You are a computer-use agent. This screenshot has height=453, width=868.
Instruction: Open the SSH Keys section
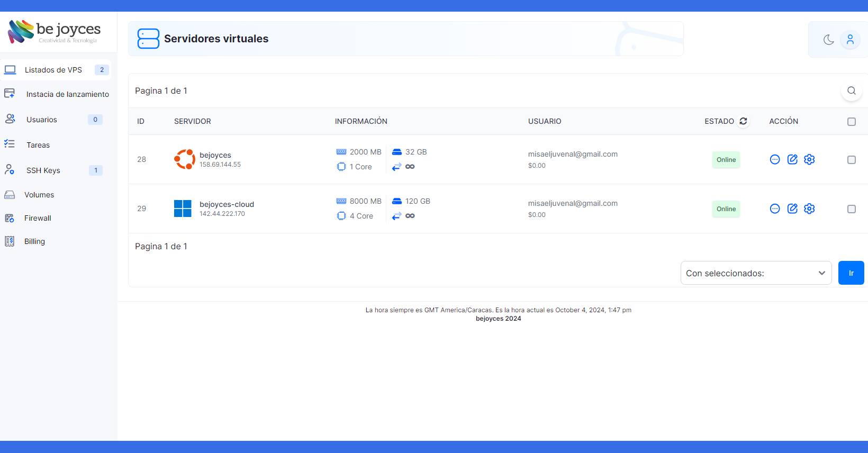[43, 170]
